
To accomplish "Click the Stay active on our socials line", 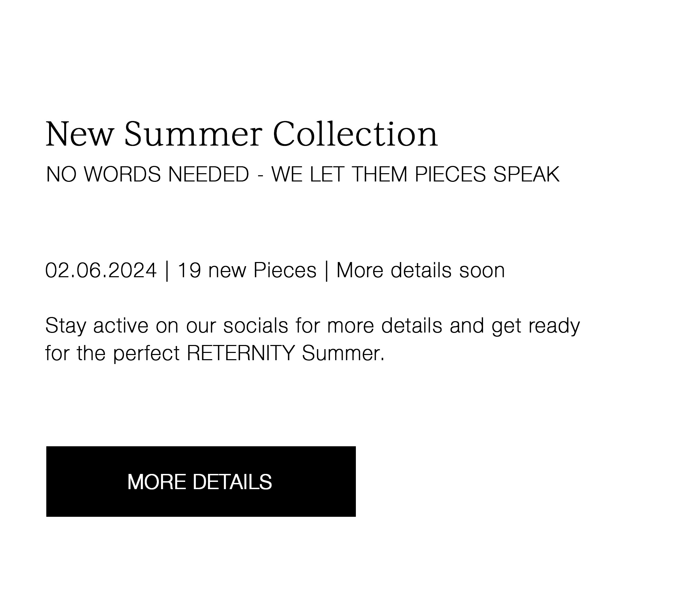I will [312, 326].
